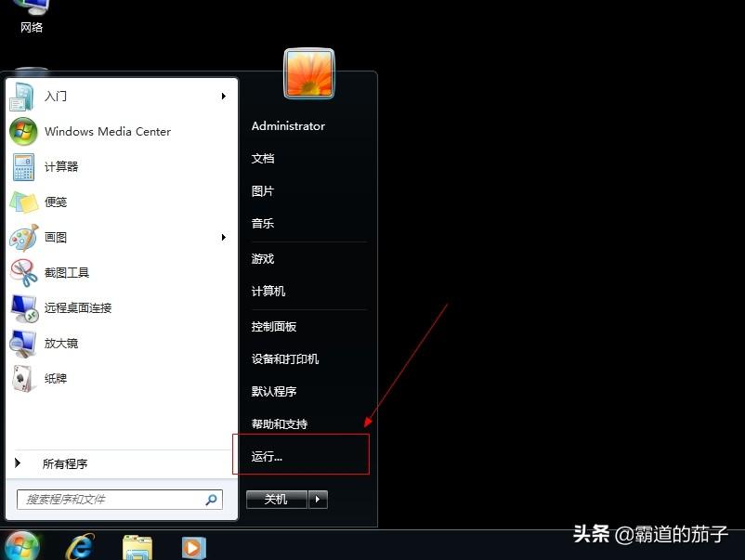Image resolution: width=745 pixels, height=560 pixels.
Task: Open the Calculator (计算器) app icon
Action: click(24, 167)
